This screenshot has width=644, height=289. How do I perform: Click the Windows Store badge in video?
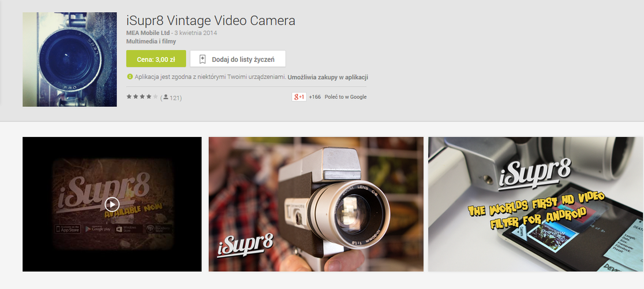[x=129, y=228]
